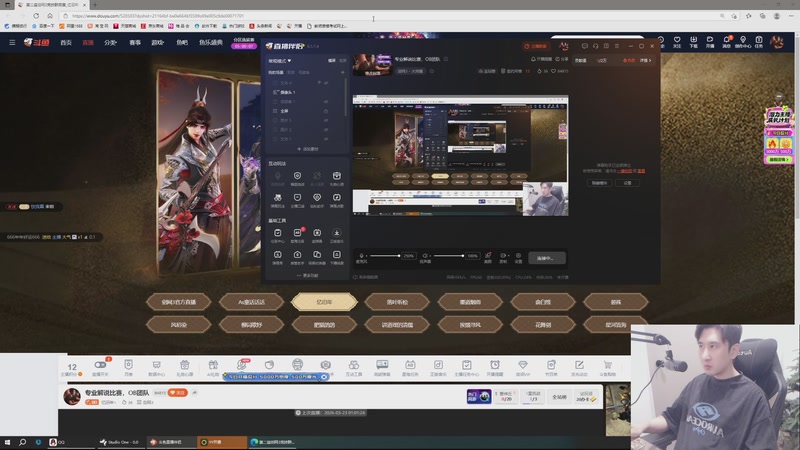The width and height of the screenshot is (800, 450).
Task: Click the orange button in 直播伴侣 title bar
Action: (x=536, y=46)
